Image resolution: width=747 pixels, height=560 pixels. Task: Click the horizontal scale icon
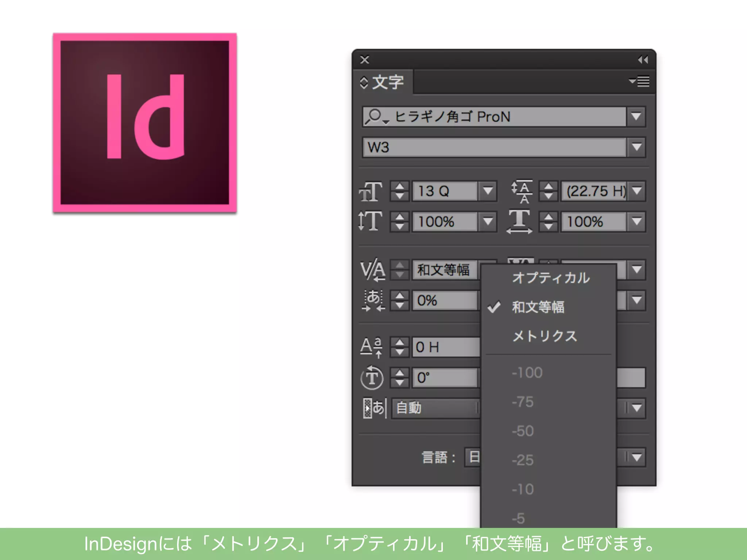pos(519,222)
